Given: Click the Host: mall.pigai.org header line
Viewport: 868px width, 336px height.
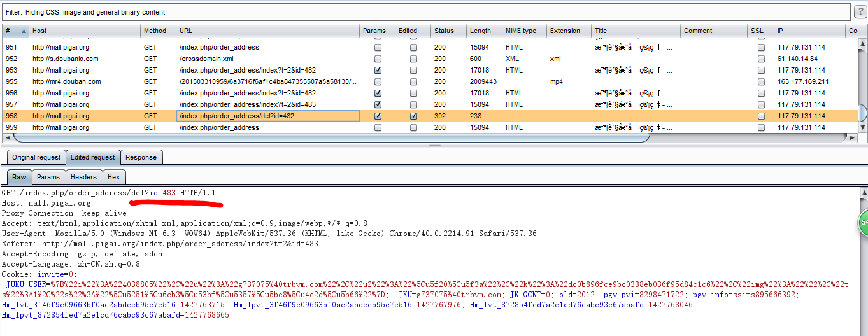Looking at the screenshot, I should click(46, 203).
